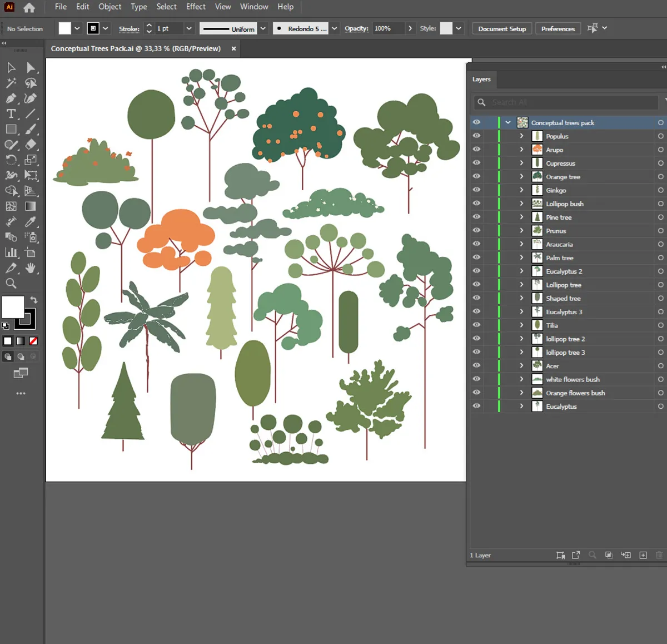Click the delete layer trash icon

659,555
